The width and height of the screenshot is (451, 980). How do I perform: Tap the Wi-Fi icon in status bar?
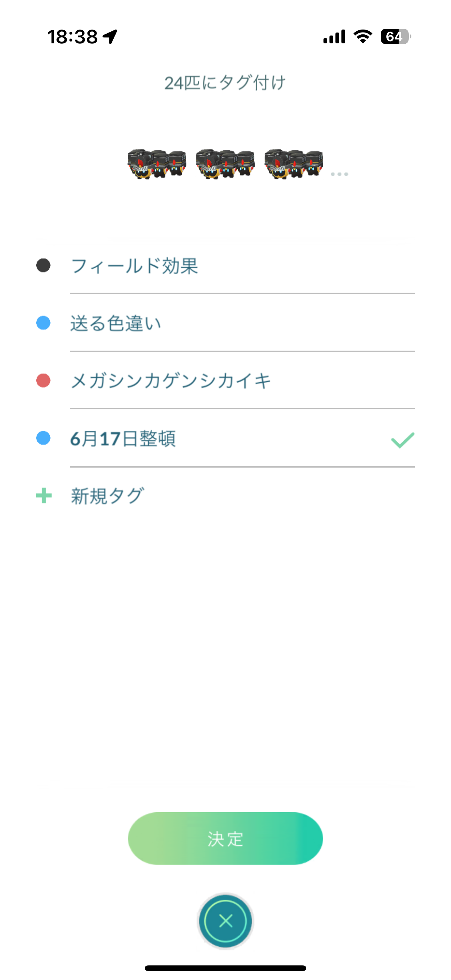363,37
